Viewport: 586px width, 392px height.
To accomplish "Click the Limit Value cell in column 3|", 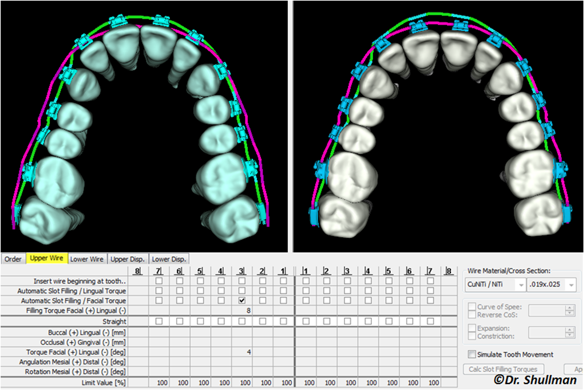I will (242, 383).
